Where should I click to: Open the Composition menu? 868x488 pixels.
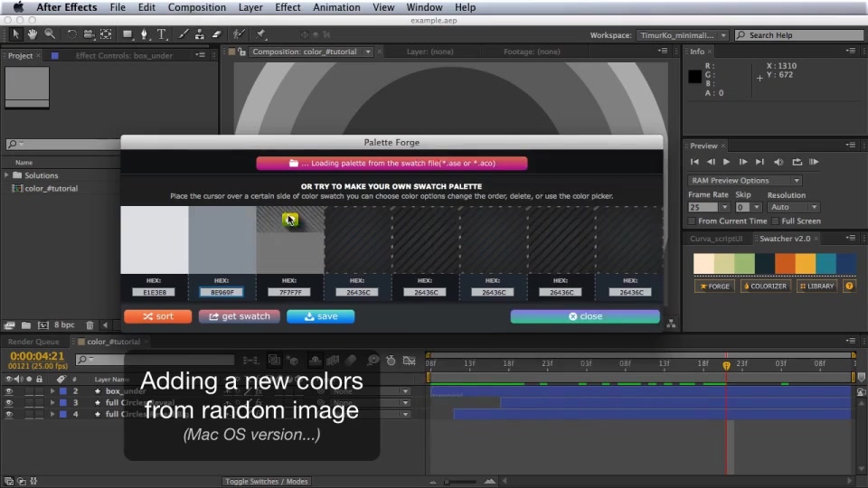(196, 7)
